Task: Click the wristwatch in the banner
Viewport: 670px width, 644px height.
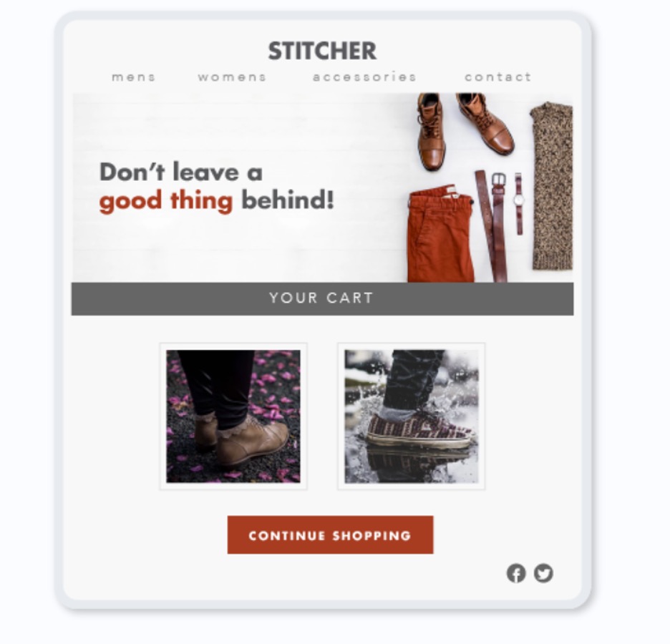Action: (x=519, y=203)
